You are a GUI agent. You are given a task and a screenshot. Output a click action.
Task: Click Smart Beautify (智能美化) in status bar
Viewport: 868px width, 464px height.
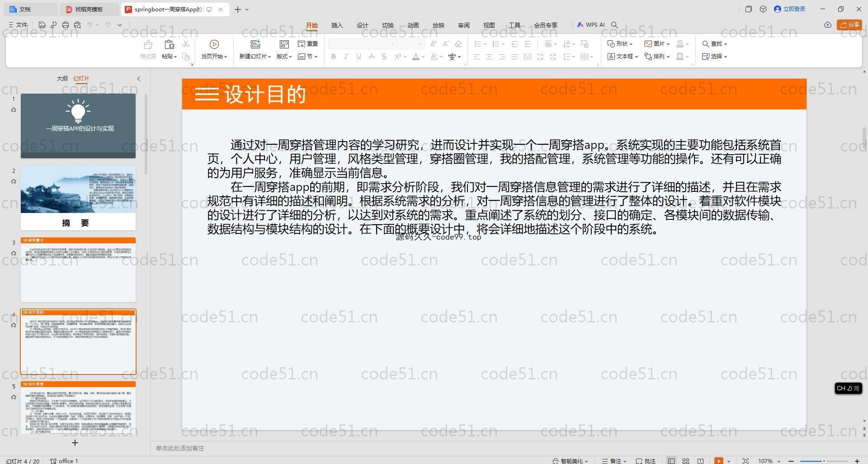click(x=570, y=461)
